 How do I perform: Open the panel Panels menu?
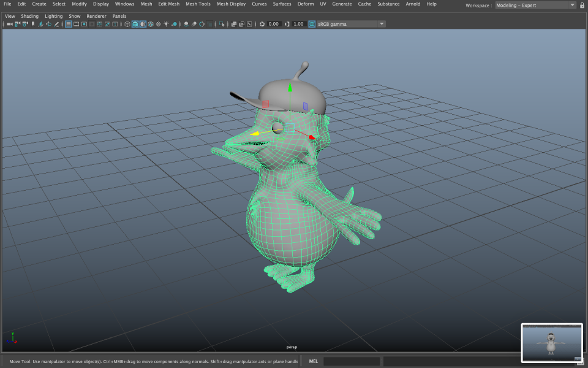119,16
